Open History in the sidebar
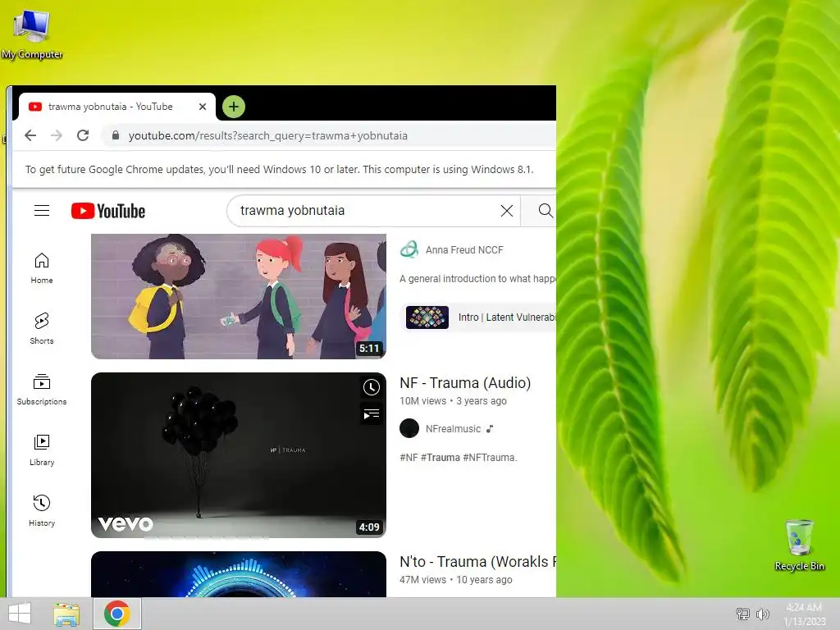 click(42, 510)
